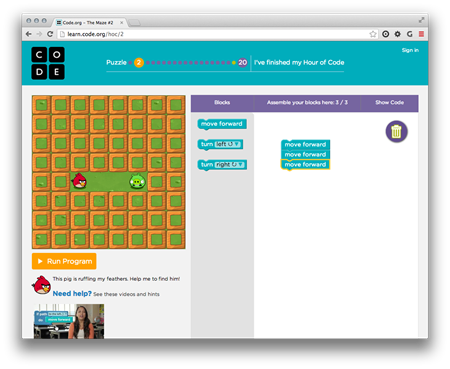
Task: Open the turn left direction dropdown
Action: pos(228,144)
